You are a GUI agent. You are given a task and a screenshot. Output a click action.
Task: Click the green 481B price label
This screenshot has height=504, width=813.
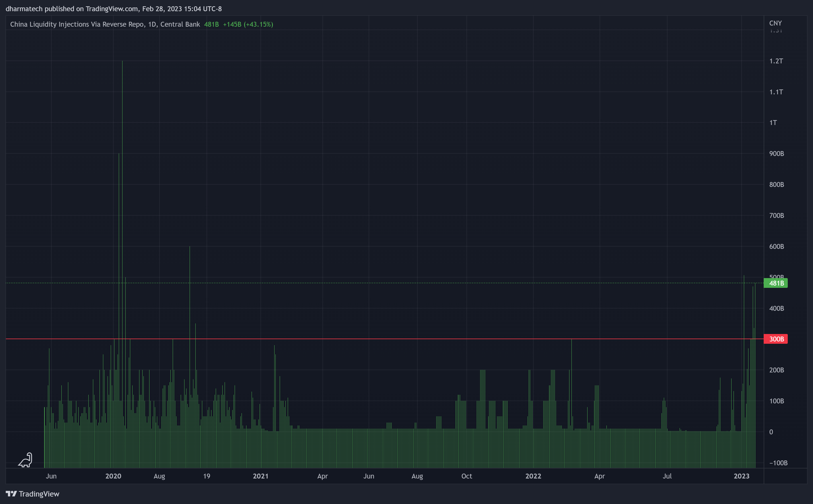point(776,283)
